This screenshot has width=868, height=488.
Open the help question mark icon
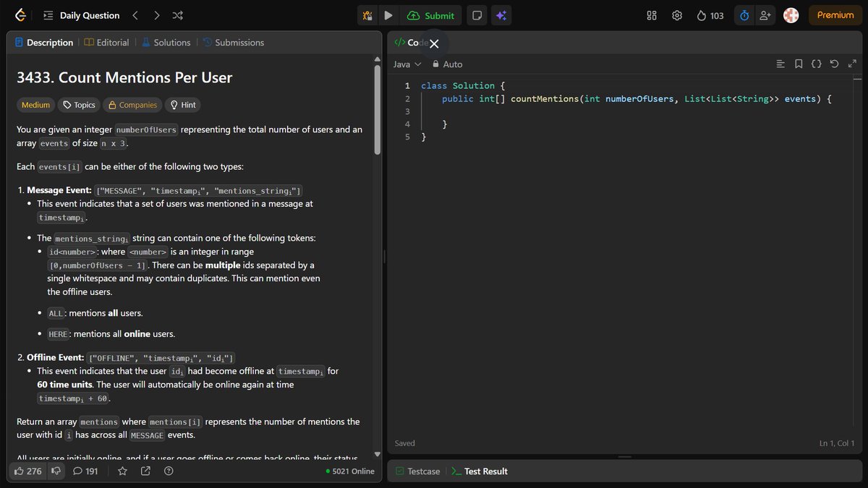[169, 471]
